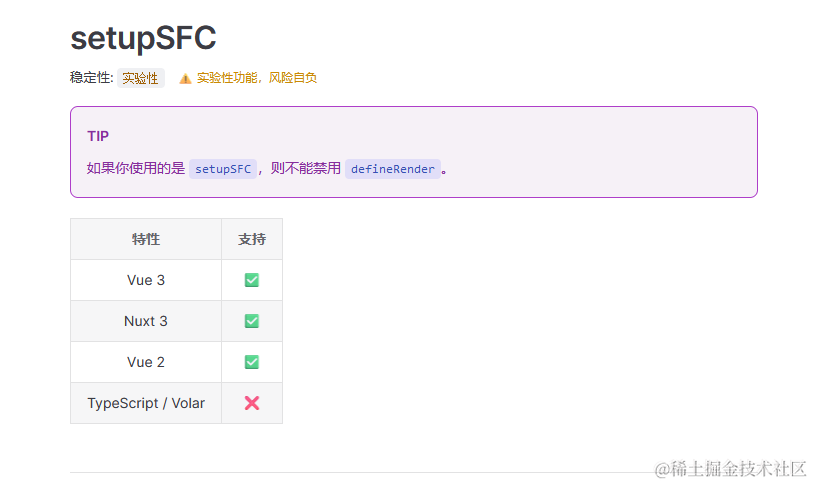Click the setupSFC inline code tag

223,169
